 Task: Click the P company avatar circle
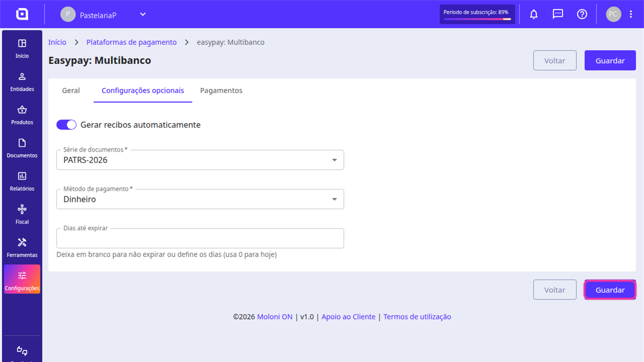click(68, 14)
